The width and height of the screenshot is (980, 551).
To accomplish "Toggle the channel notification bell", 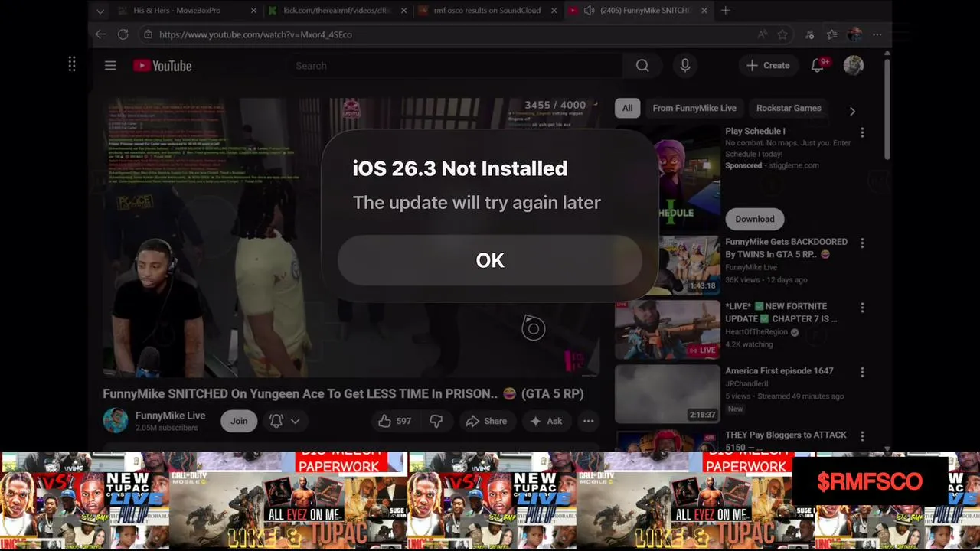I will (x=276, y=421).
